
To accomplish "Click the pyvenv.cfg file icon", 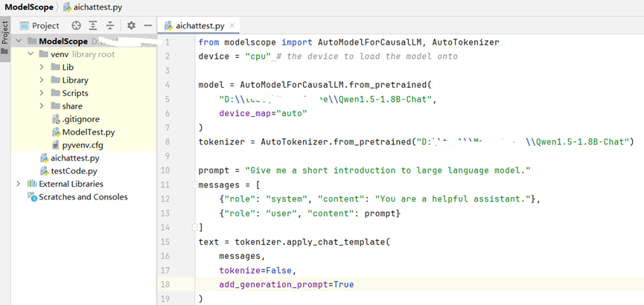I will [56, 145].
